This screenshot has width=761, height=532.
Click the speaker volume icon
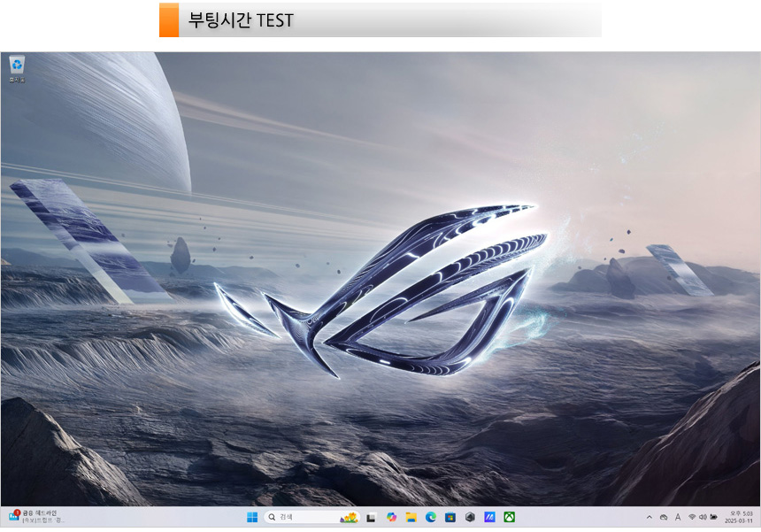pos(703,517)
